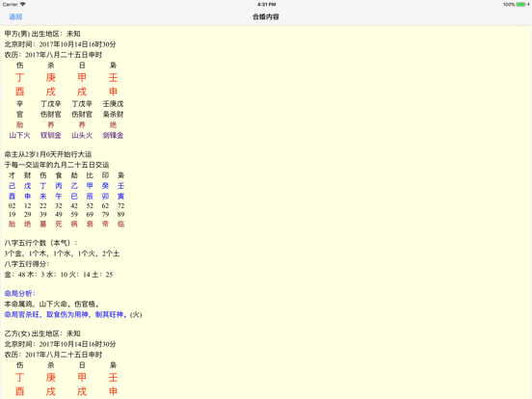This screenshot has height=399, width=532.
Task: Click luck start age 32
Action: [59, 206]
